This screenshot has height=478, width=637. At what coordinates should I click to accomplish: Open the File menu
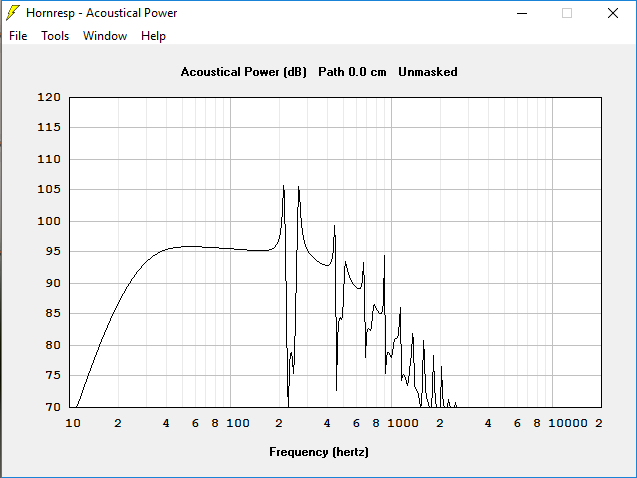click(18, 36)
